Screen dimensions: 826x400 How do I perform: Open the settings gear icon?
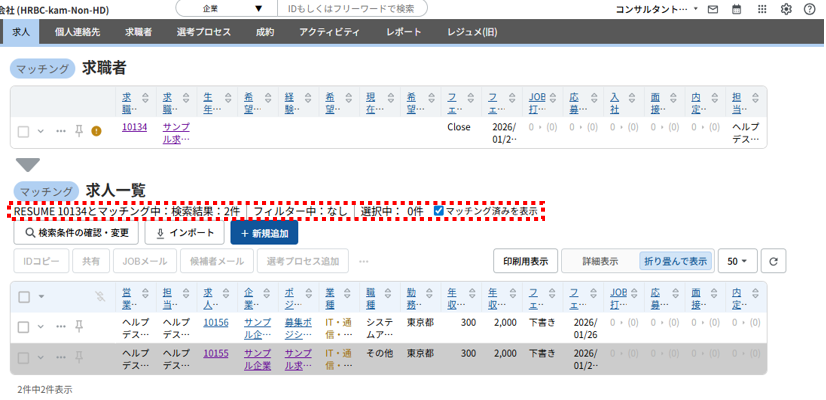coord(786,9)
